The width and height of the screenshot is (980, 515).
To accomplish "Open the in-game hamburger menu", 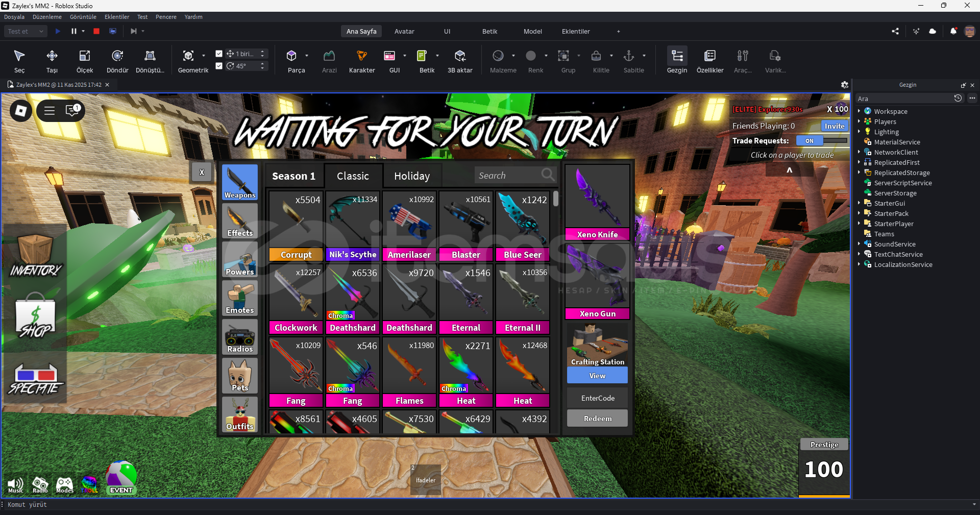I will pos(50,110).
